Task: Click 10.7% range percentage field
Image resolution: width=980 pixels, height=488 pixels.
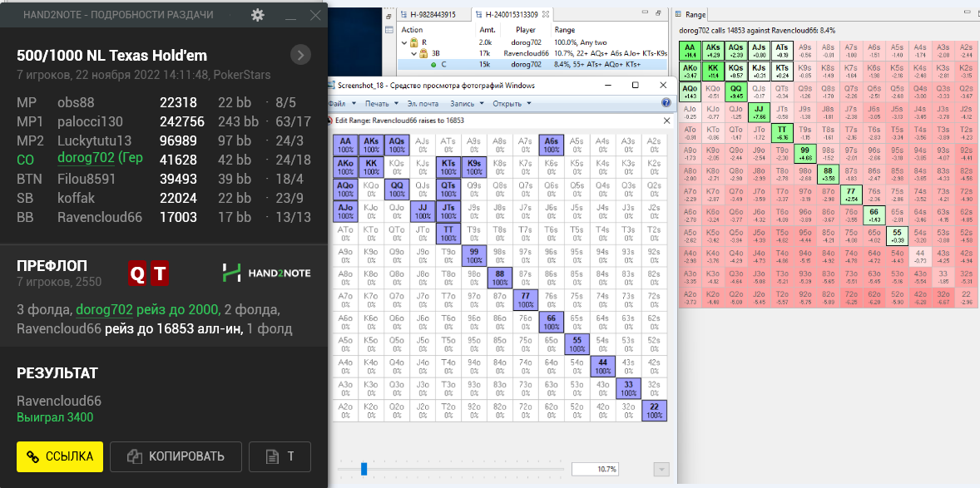Action: (x=596, y=469)
